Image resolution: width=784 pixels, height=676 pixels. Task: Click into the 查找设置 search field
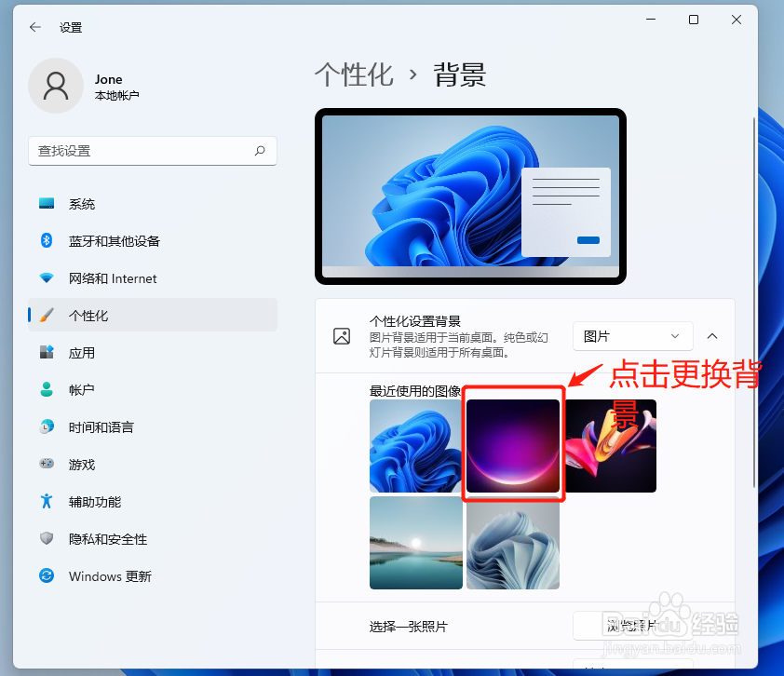(153, 151)
